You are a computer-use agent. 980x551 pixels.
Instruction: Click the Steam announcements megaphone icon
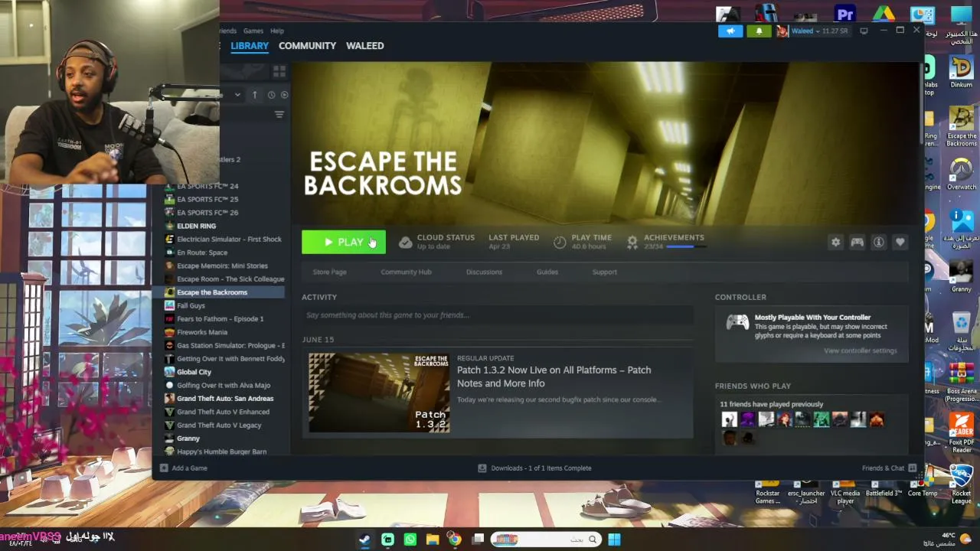point(730,31)
